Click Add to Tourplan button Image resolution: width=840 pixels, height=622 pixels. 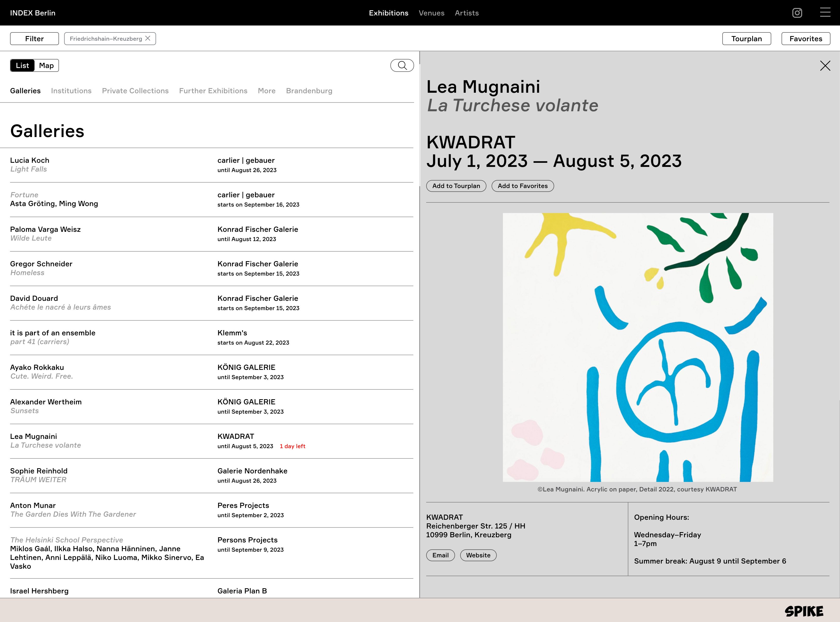pos(456,186)
